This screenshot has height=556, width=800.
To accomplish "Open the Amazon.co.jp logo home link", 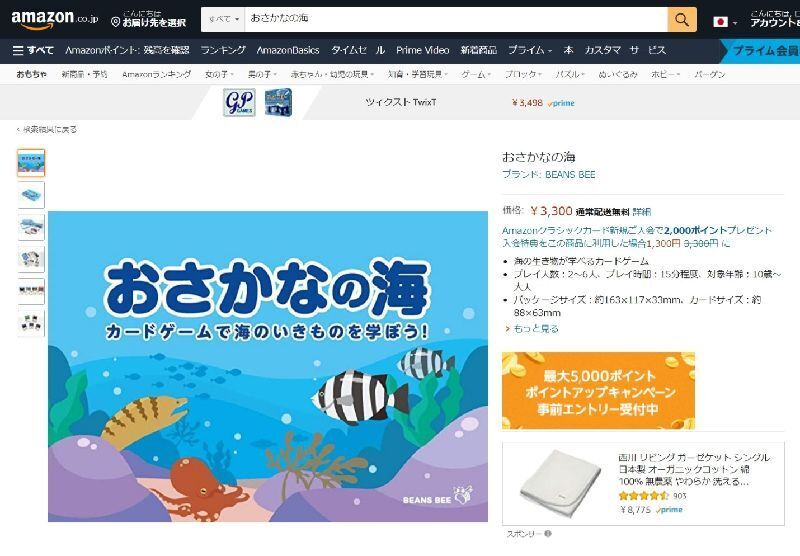I will (x=55, y=19).
